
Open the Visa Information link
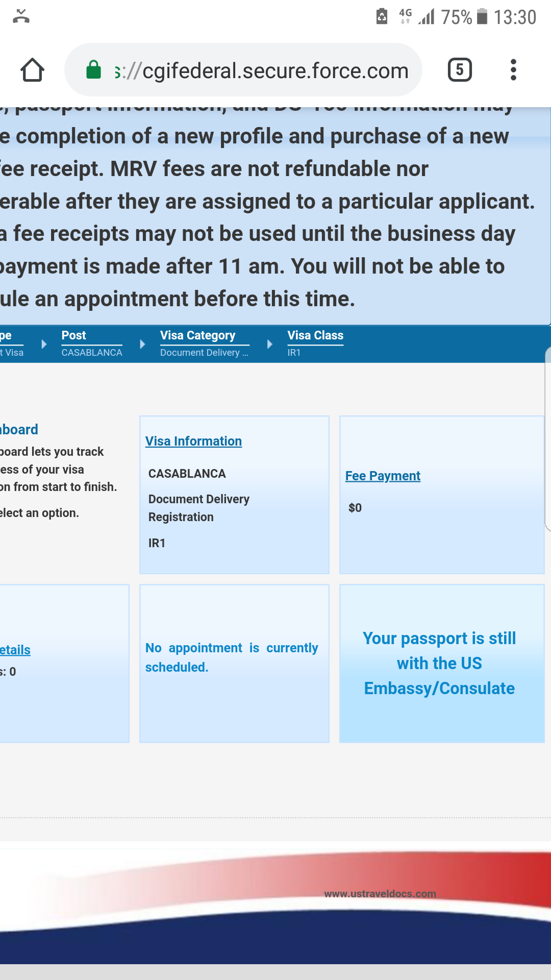tap(193, 441)
